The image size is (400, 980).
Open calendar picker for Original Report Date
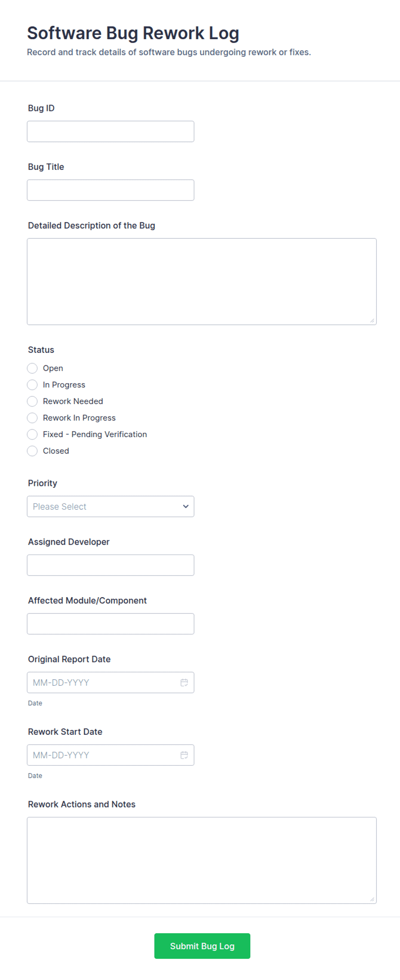184,682
